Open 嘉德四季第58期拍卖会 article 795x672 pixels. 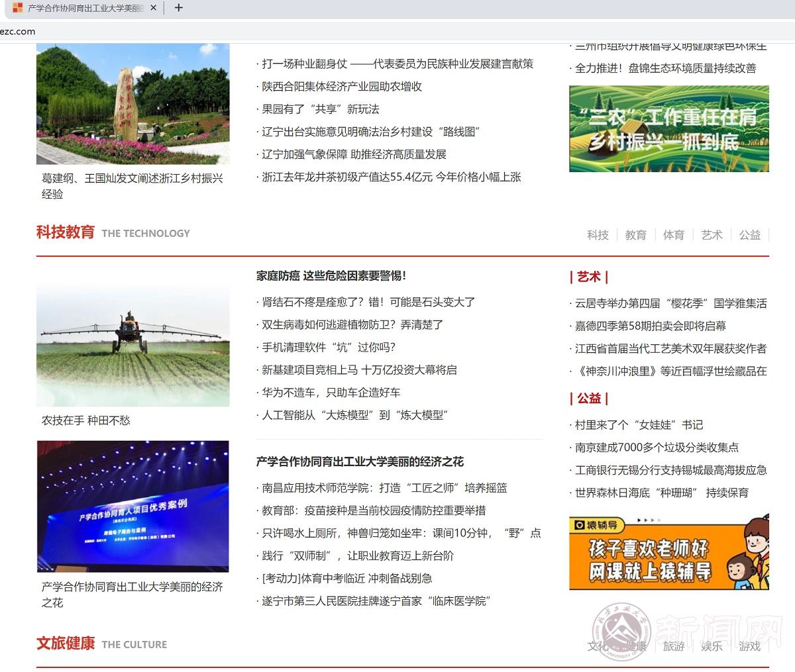[x=650, y=326]
